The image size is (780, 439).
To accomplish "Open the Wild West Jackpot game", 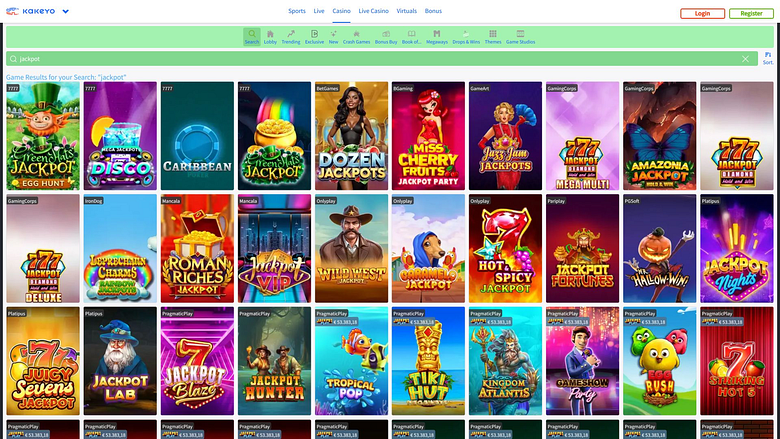I will coord(351,249).
